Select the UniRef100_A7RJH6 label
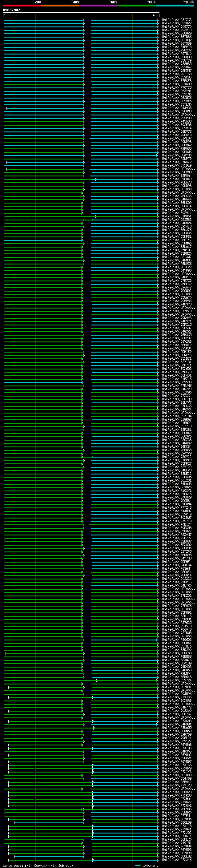Screen dimensions: 197x868 point(176,386)
